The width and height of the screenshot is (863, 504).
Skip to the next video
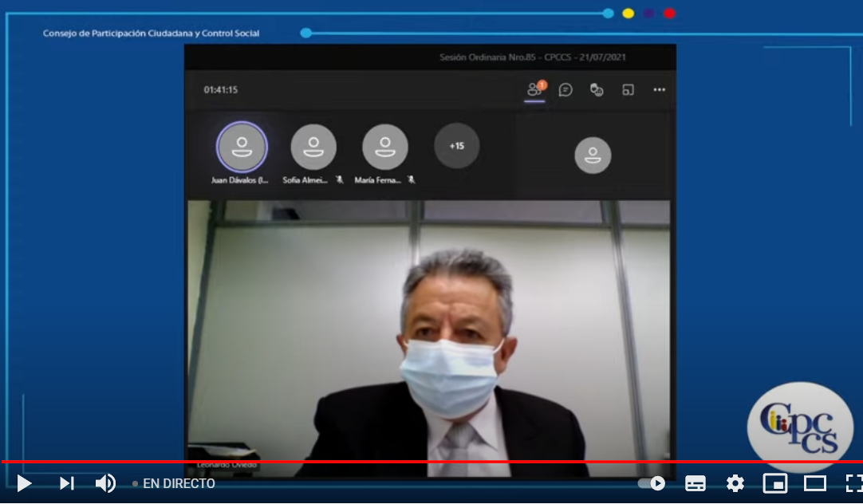click(x=66, y=483)
